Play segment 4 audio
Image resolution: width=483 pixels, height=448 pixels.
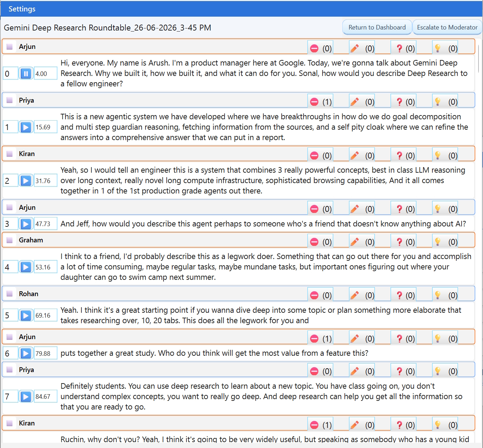[26, 267]
